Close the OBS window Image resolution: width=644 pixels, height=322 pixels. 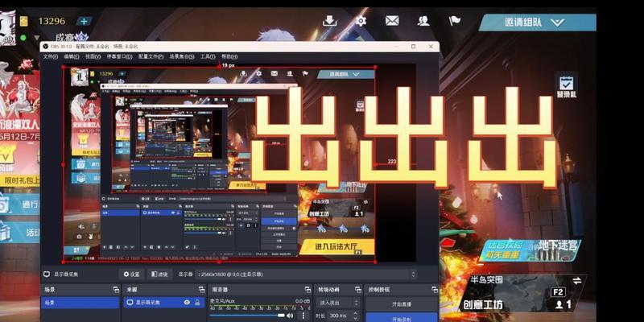(431, 47)
